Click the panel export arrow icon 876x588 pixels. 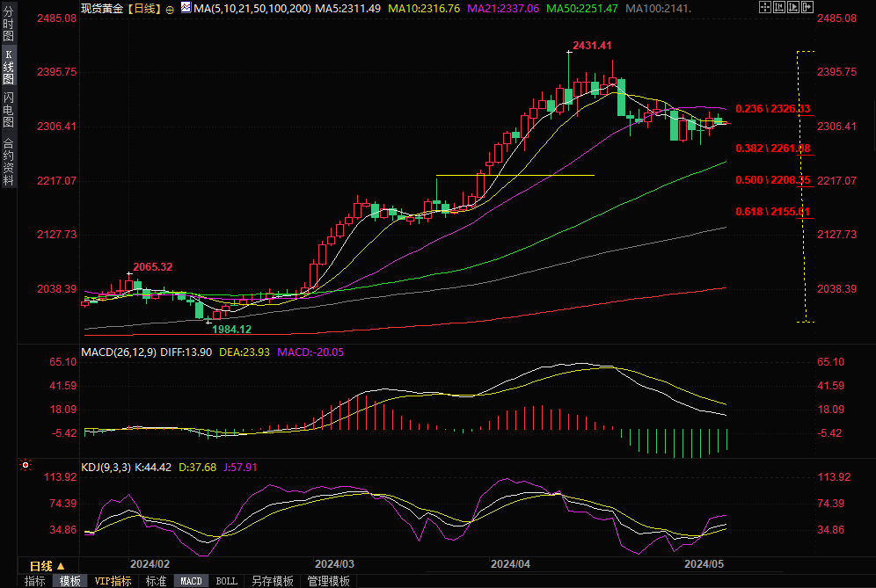807,7
